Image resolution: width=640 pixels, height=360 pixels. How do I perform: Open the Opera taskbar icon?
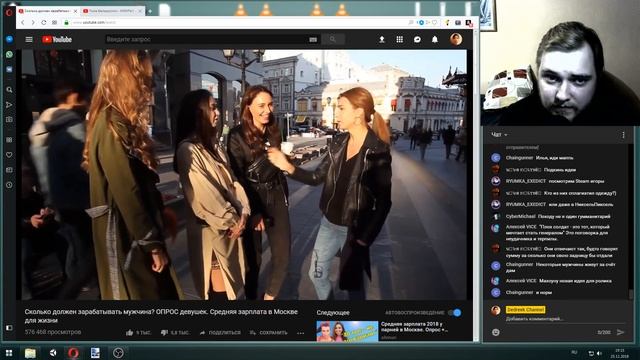(73, 353)
